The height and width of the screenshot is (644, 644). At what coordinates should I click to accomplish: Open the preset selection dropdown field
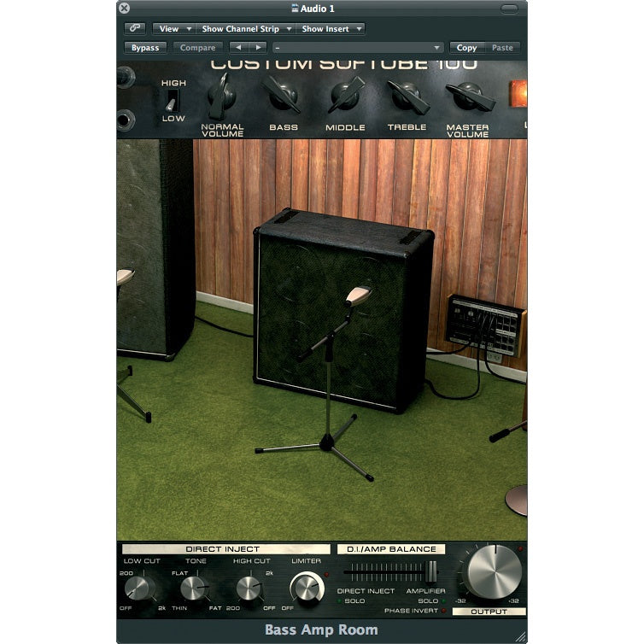358,48
